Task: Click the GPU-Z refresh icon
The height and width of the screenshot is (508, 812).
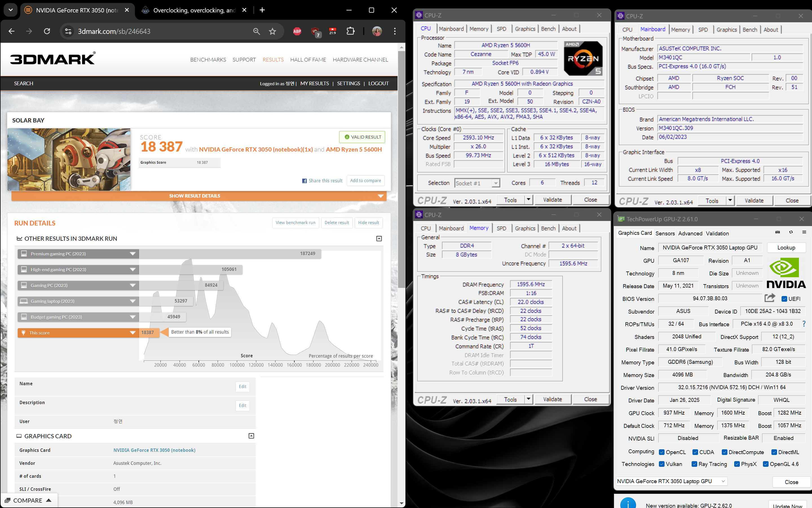Action: point(791,232)
